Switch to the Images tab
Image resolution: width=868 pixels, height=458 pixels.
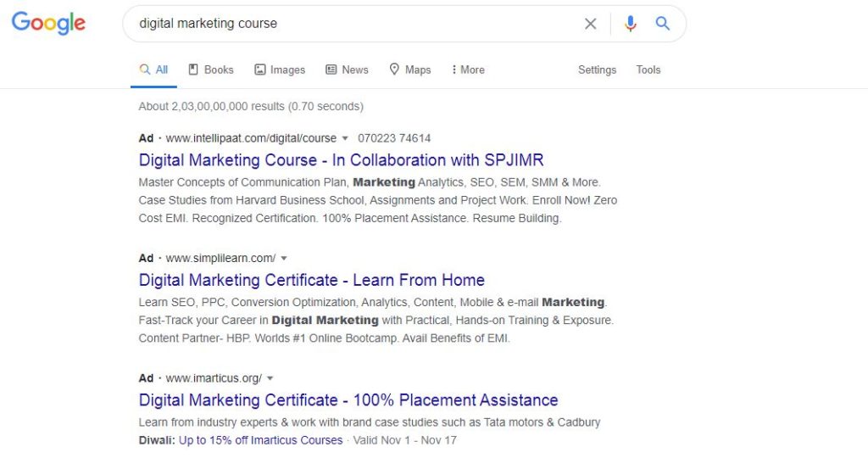pyautogui.click(x=280, y=70)
